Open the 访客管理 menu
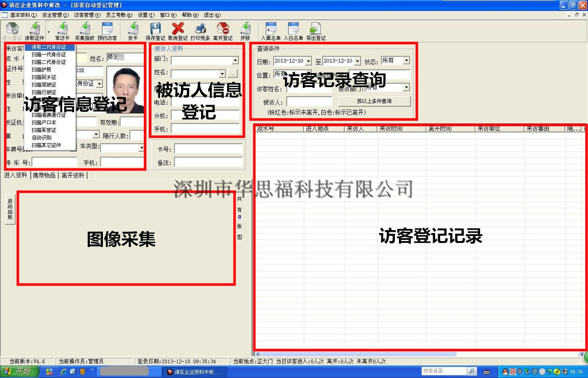Image resolution: width=588 pixels, height=378 pixels. pos(87,15)
